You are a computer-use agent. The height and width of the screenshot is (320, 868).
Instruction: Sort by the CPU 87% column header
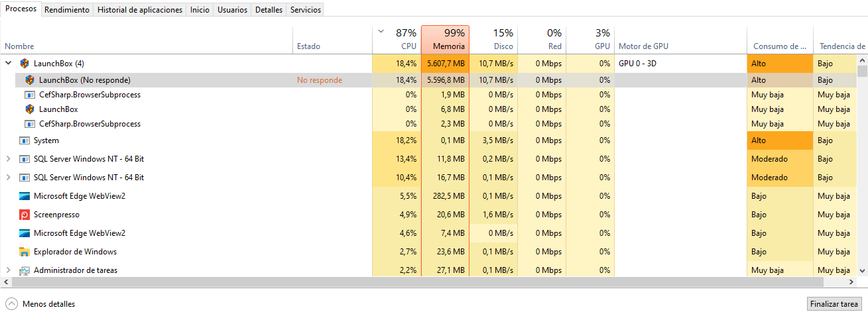pos(397,40)
